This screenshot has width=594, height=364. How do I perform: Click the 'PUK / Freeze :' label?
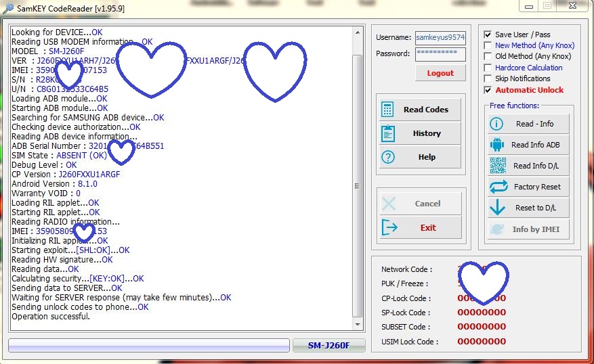pyautogui.click(x=404, y=283)
